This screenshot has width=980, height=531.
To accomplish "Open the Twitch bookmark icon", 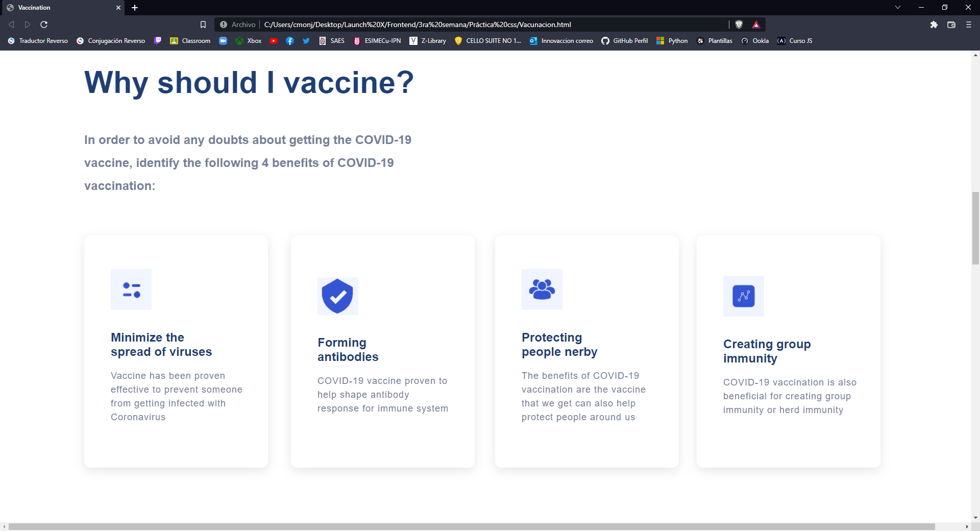I will tap(158, 41).
